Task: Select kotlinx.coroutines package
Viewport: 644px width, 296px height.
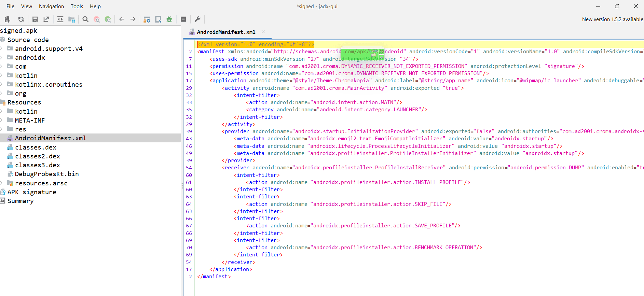Action: (49, 84)
